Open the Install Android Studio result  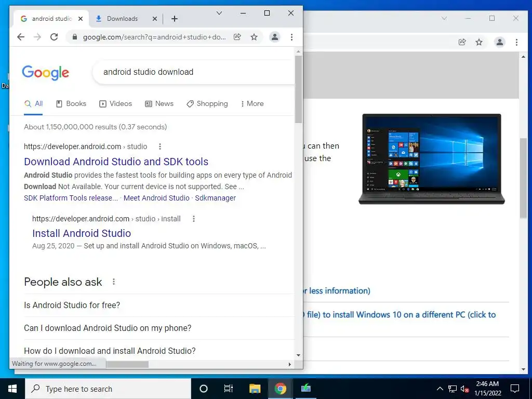point(82,233)
